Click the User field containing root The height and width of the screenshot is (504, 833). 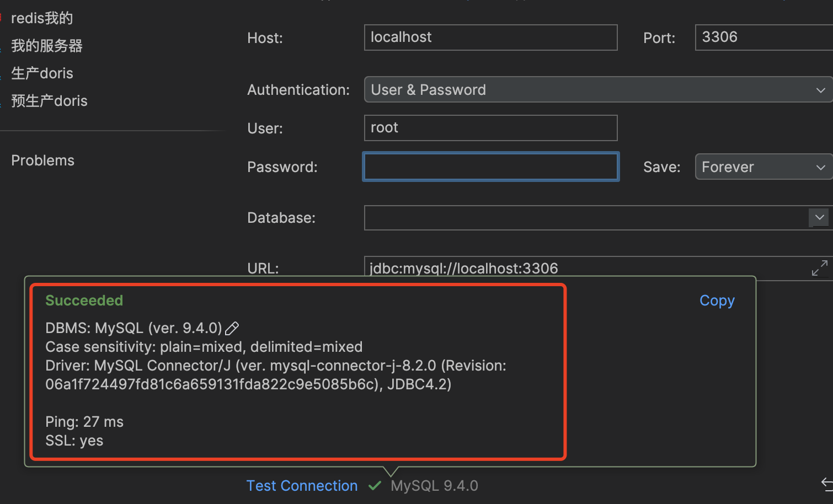click(490, 128)
